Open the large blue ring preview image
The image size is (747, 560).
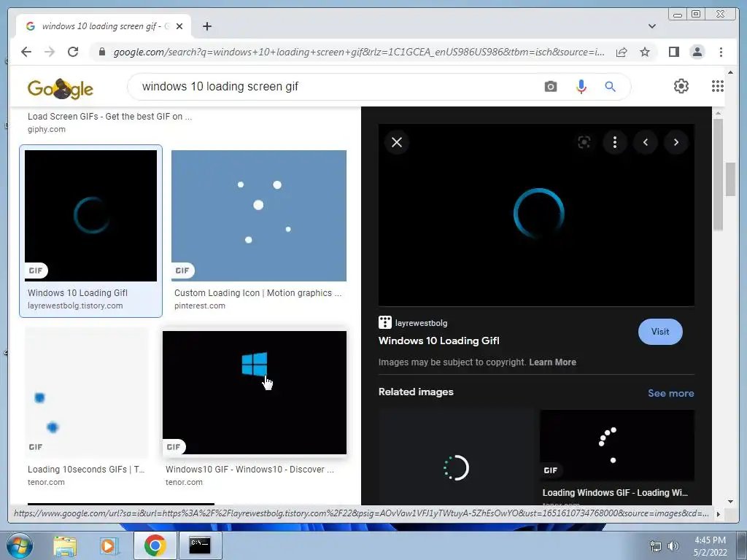coord(536,215)
